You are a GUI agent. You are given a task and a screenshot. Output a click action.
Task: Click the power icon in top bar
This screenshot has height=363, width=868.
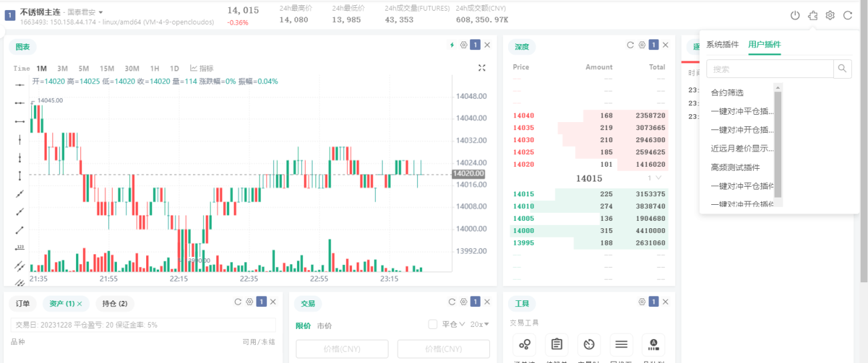[795, 15]
